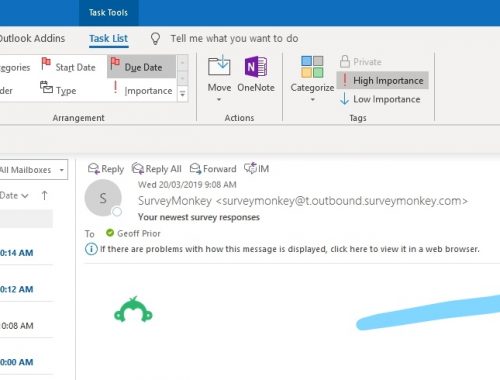Click sender name SurveyMonkey address

303,201
